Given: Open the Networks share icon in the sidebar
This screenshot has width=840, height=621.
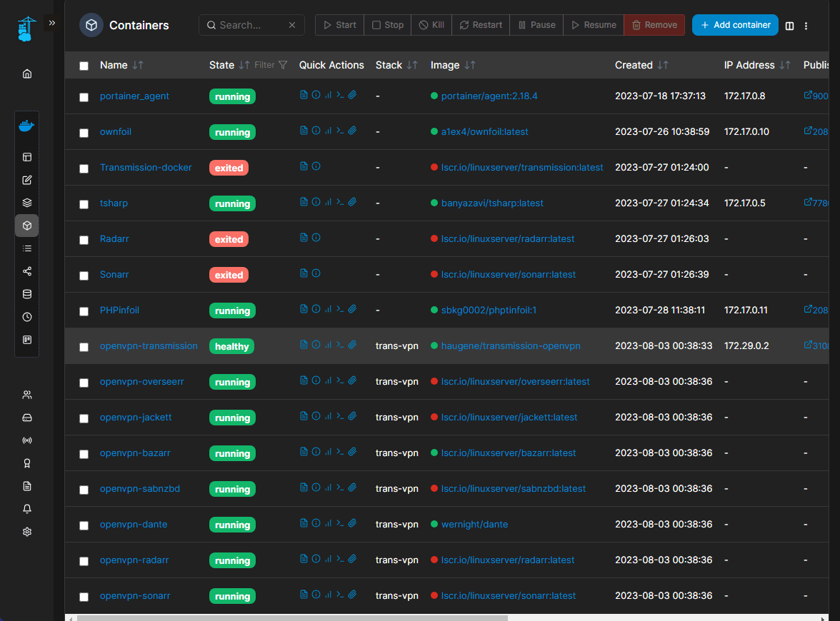Looking at the screenshot, I should point(27,271).
